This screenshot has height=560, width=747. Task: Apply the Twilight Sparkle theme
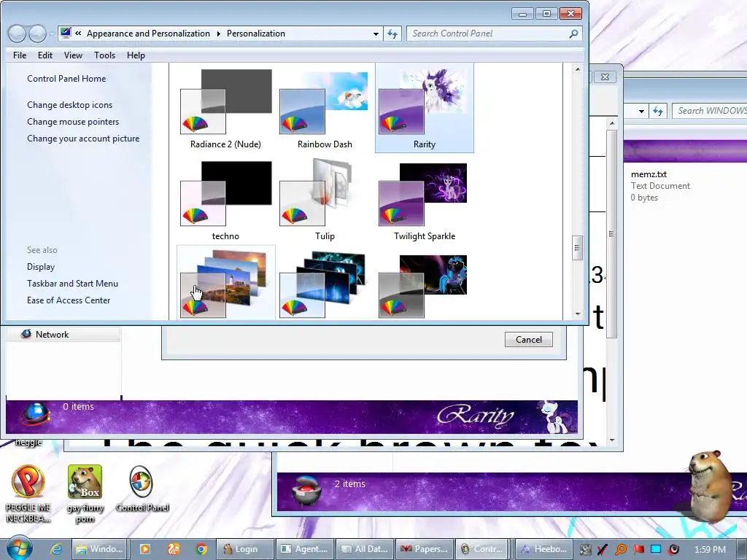424,200
